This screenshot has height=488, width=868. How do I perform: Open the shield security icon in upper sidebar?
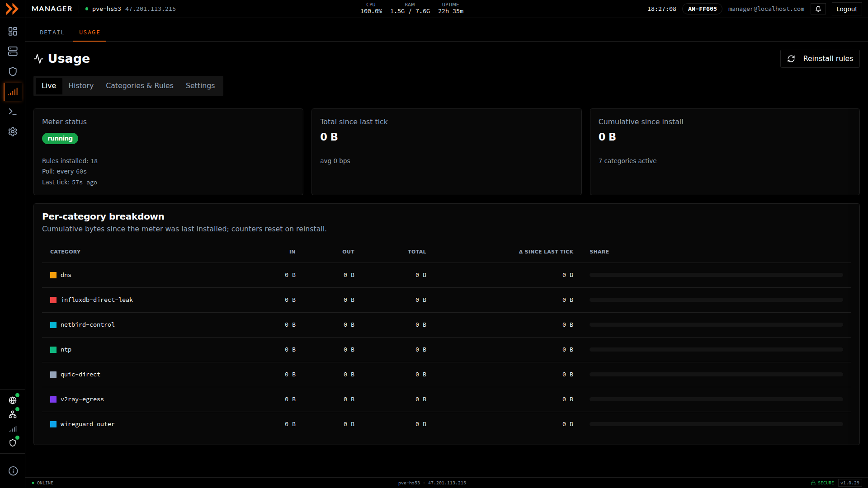point(13,71)
